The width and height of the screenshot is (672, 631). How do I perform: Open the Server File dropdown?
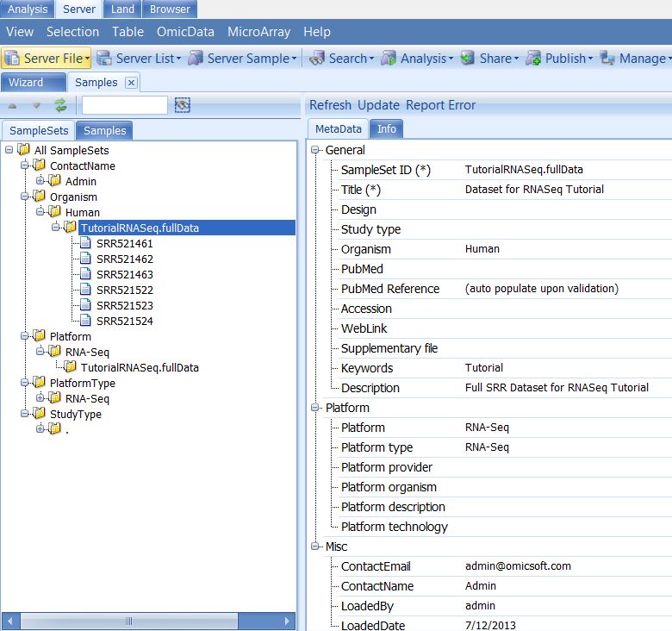click(x=87, y=59)
